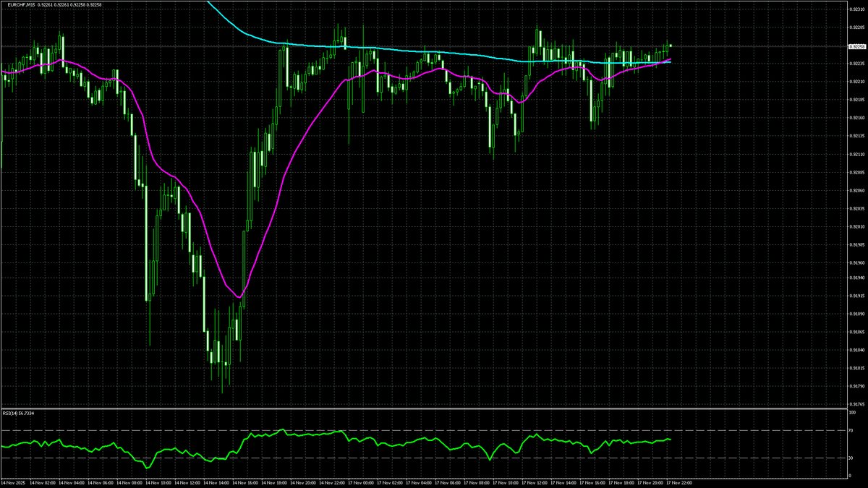Viewport: 868px width, 488px height.
Task: Click price scale label 0.91915
Action: [857, 296]
